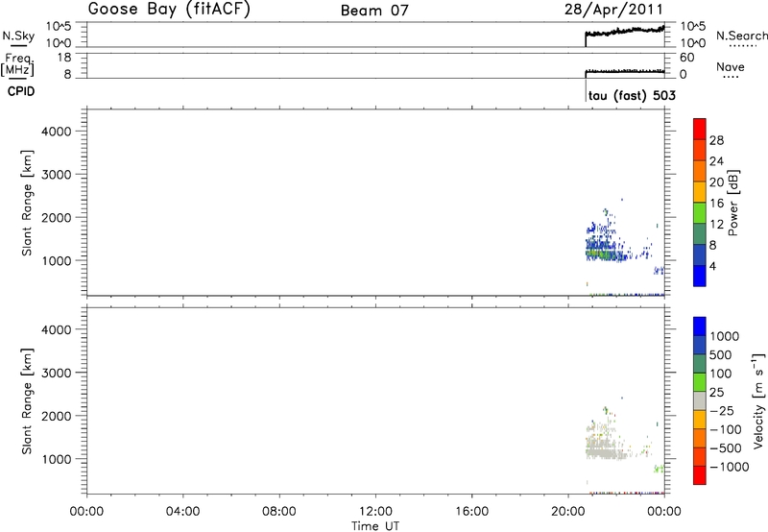Click the '18' label on the frequency axis
The height and width of the screenshot is (532, 768).
click(64, 58)
